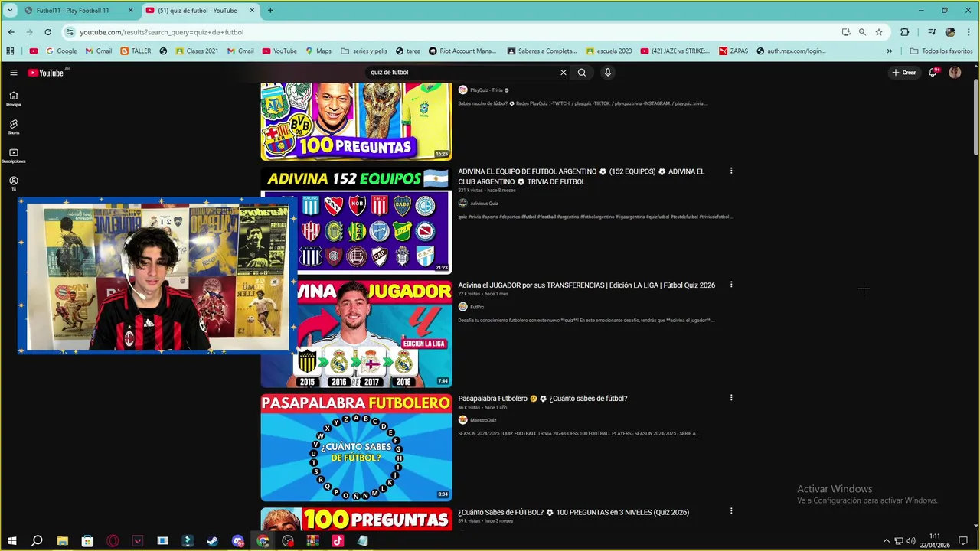Click the YouTube logo
The height and width of the screenshot is (551, 980).
[46, 73]
